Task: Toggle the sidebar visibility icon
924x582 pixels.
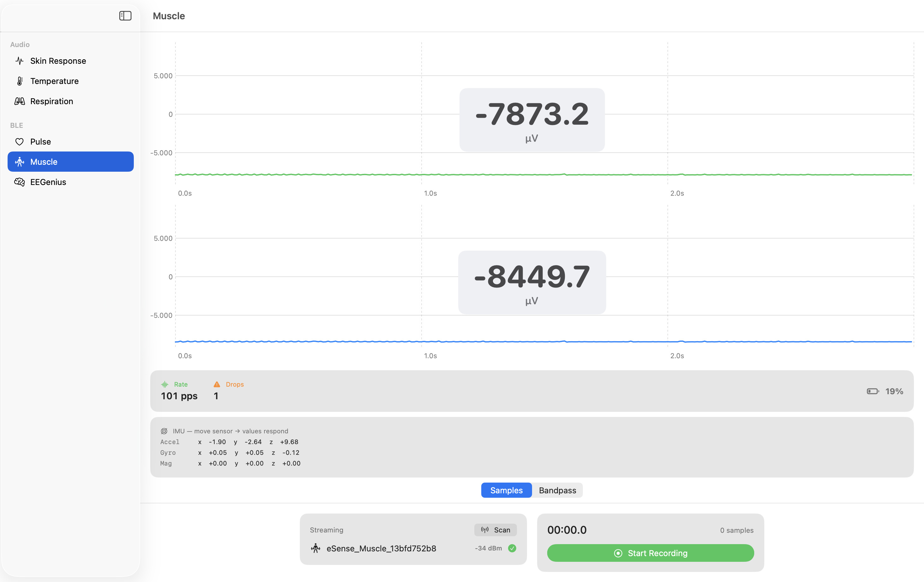Action: [125, 16]
